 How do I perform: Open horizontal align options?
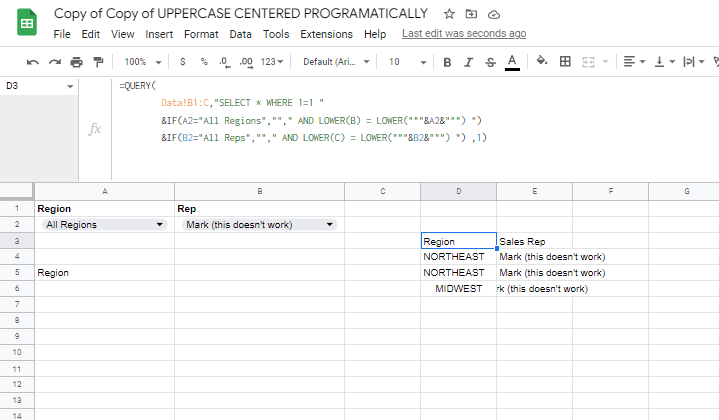(x=634, y=61)
